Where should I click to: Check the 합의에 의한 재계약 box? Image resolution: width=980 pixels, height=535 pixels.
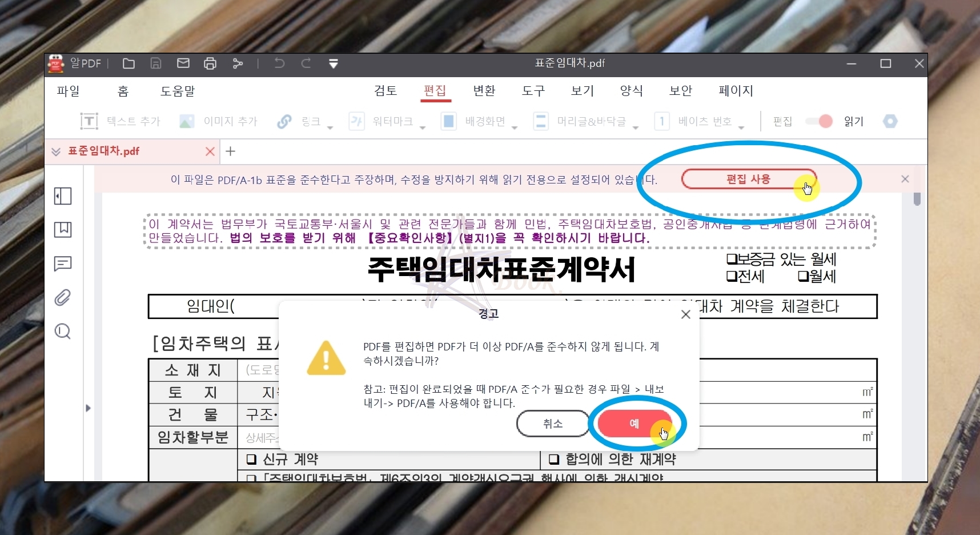click(x=554, y=459)
